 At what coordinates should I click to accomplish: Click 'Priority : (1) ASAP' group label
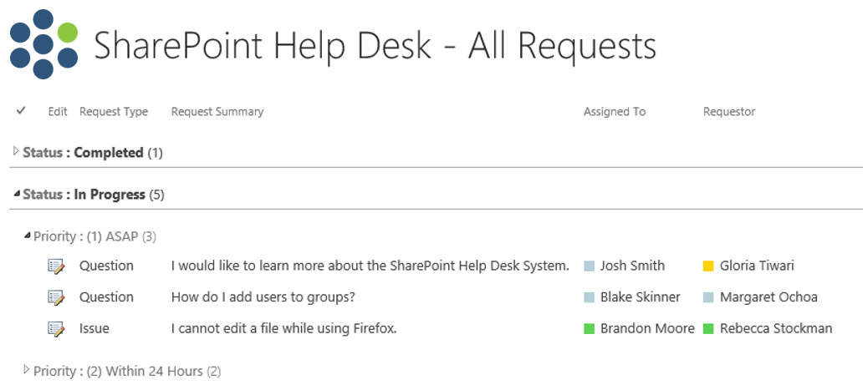86,236
